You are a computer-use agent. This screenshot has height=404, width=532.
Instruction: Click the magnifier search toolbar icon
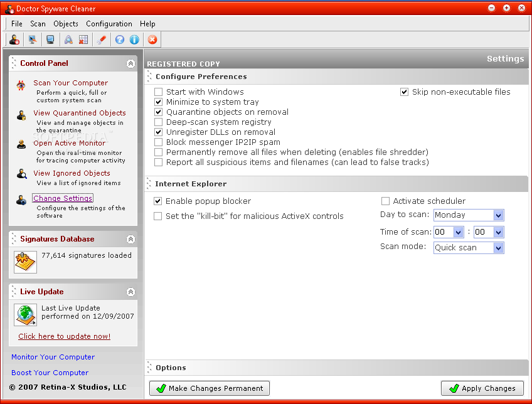(68, 40)
